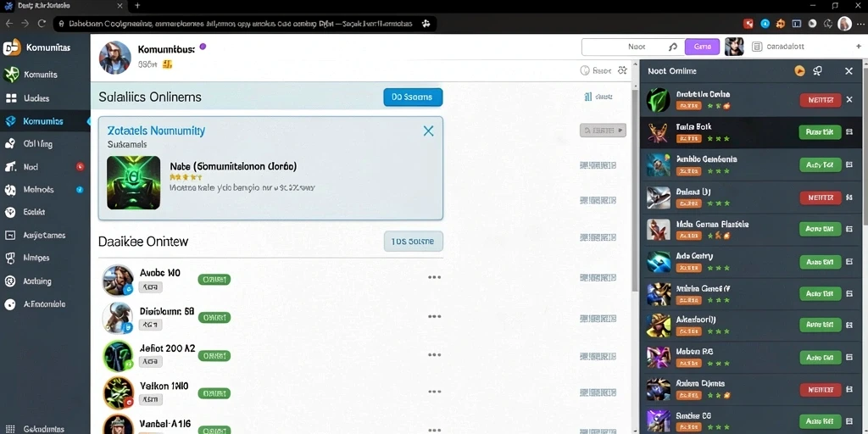This screenshot has width=868, height=434.
Task: Click the green button on Taila Boik row
Action: pyautogui.click(x=820, y=132)
